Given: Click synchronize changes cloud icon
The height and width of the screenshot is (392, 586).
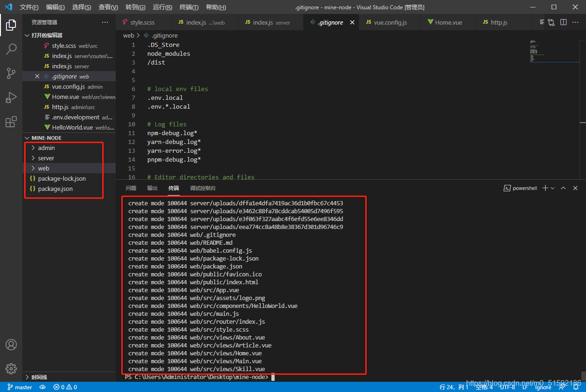Looking at the screenshot, I should tap(42, 387).
